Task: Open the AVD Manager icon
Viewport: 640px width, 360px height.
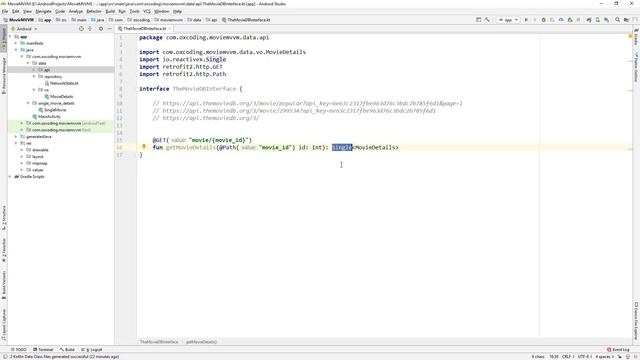Action: 598,20
